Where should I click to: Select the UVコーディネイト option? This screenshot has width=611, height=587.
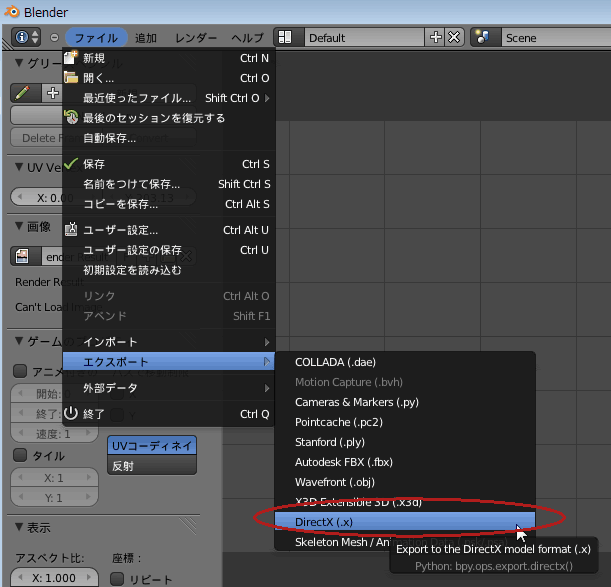[x=152, y=446]
